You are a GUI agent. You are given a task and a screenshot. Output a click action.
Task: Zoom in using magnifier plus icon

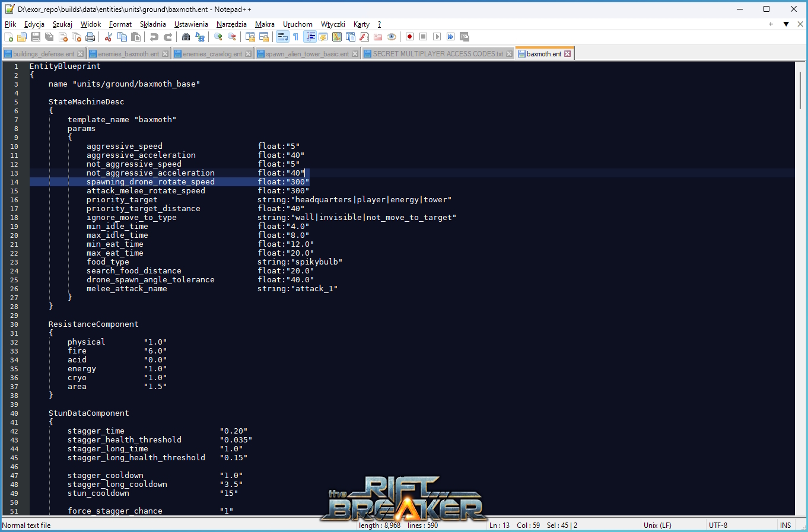(x=218, y=37)
